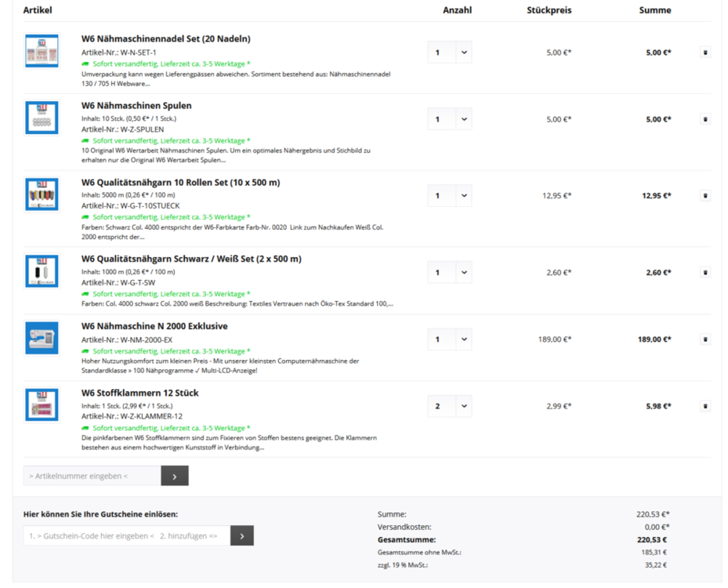Select article number W-G-T-SW text

[138, 283]
